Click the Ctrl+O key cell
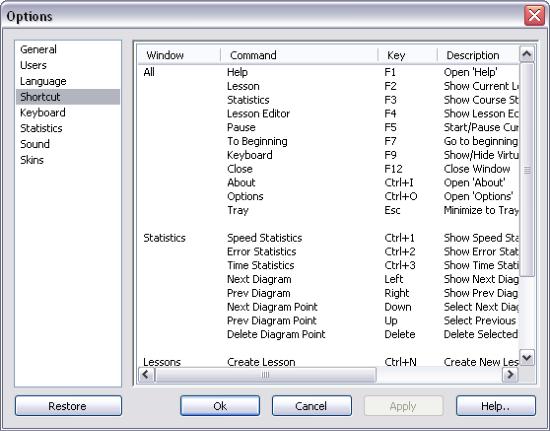 401,196
